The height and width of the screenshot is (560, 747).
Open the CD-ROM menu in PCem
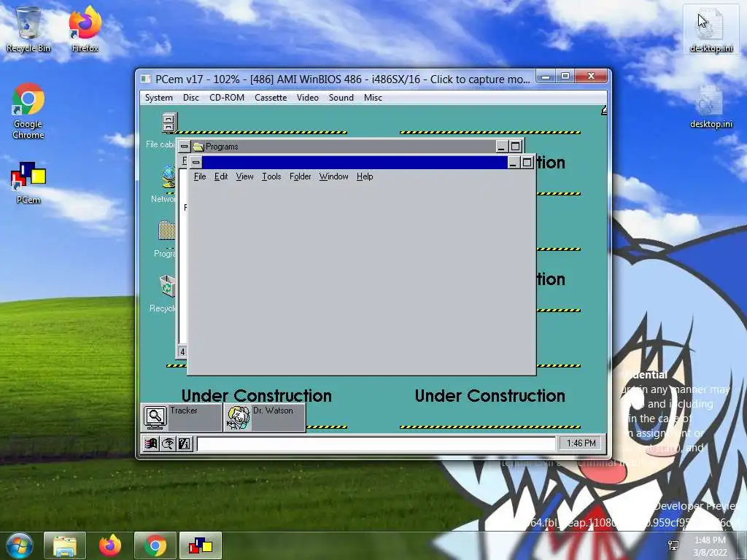point(227,98)
